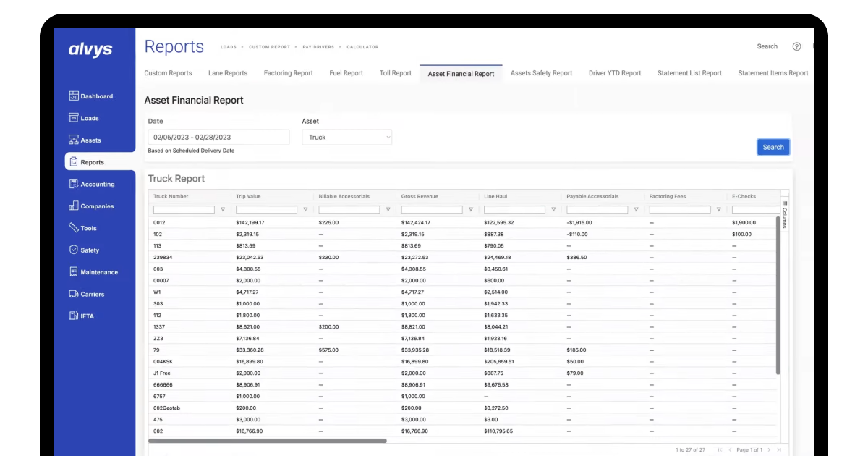The width and height of the screenshot is (868, 456).
Task: Switch to the Statement List Report tab
Action: point(689,73)
